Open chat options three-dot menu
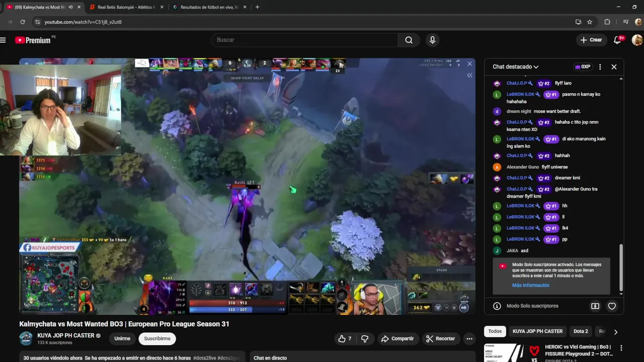Image resolution: width=644 pixels, height=362 pixels. click(x=600, y=66)
